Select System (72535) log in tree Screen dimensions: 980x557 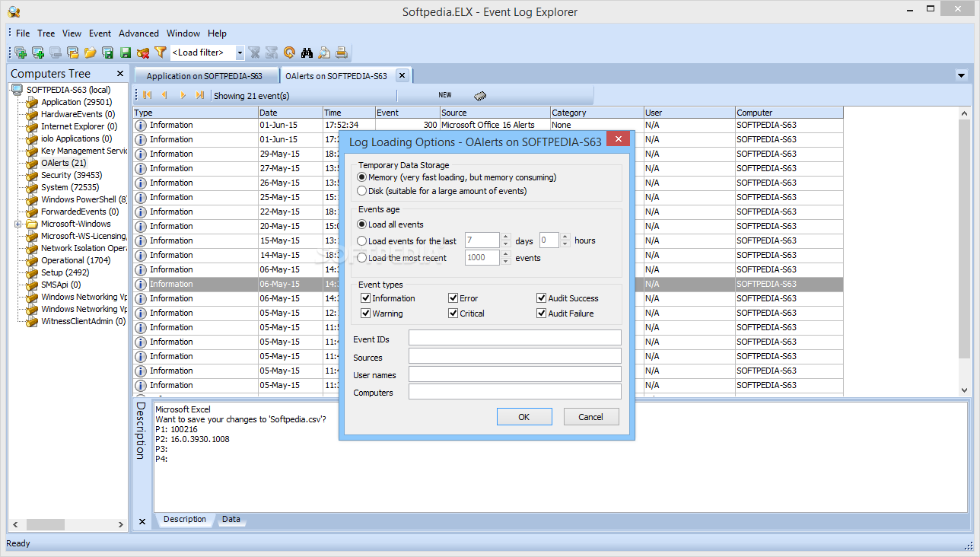[70, 187]
